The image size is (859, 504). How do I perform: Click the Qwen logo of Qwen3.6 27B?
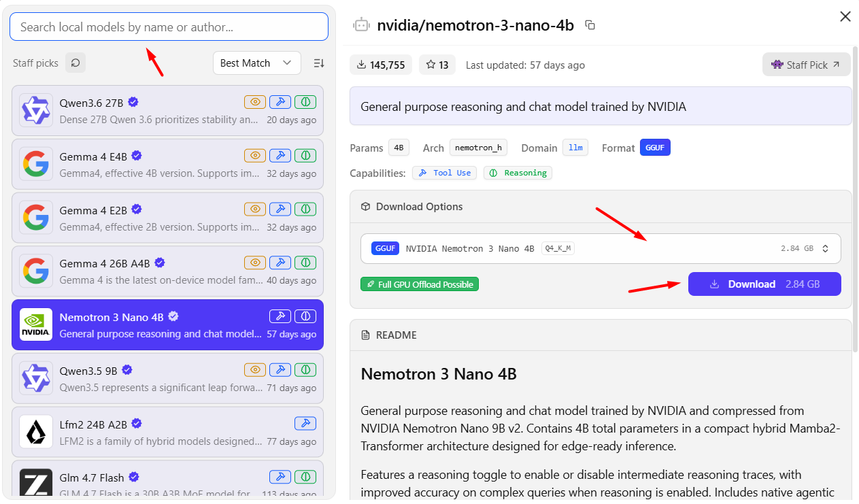pos(35,110)
